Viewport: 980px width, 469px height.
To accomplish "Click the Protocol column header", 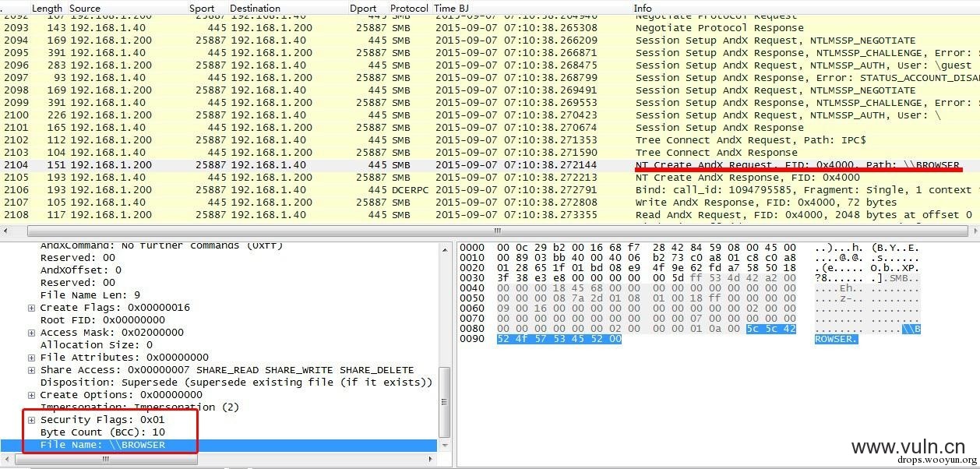I will point(409,8).
